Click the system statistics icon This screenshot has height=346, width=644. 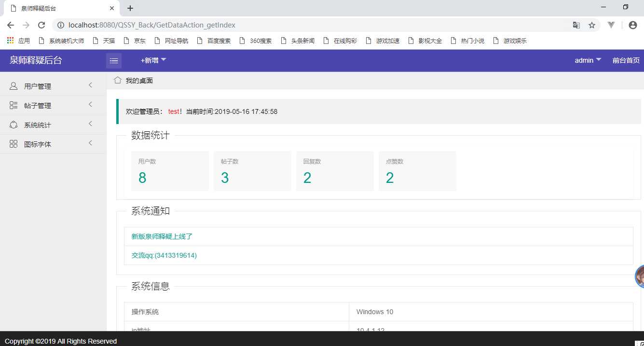14,125
